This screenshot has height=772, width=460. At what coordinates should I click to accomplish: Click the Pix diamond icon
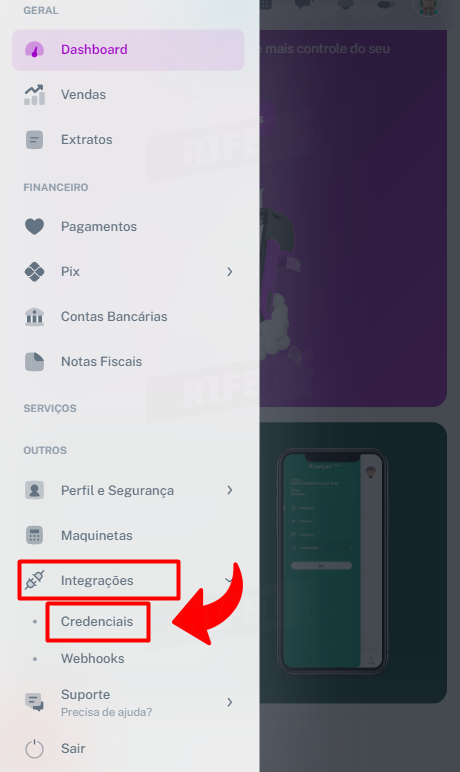pyautogui.click(x=34, y=272)
